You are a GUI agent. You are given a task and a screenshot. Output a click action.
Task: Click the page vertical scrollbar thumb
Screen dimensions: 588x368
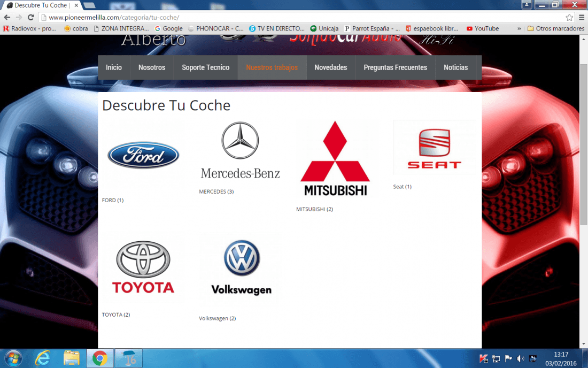pos(584,144)
